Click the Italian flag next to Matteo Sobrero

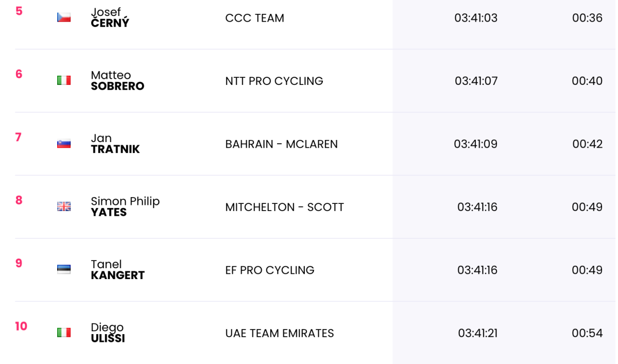(x=64, y=80)
